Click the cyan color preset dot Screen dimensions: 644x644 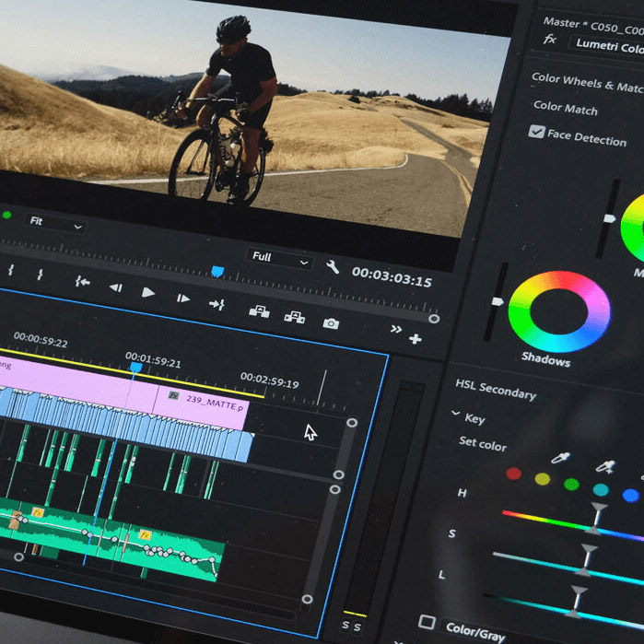601,489
